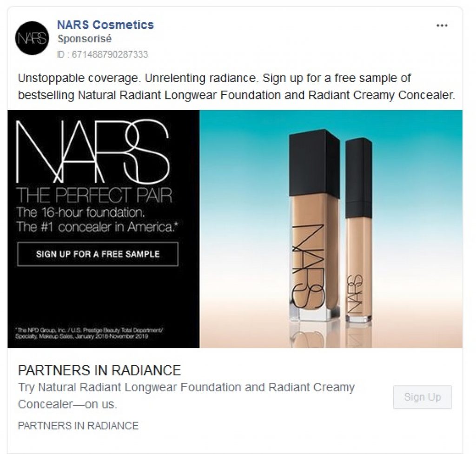Click the black cap of the foundation bottle
Image resolution: width=476 pixels, height=454 pixels.
tap(314, 162)
